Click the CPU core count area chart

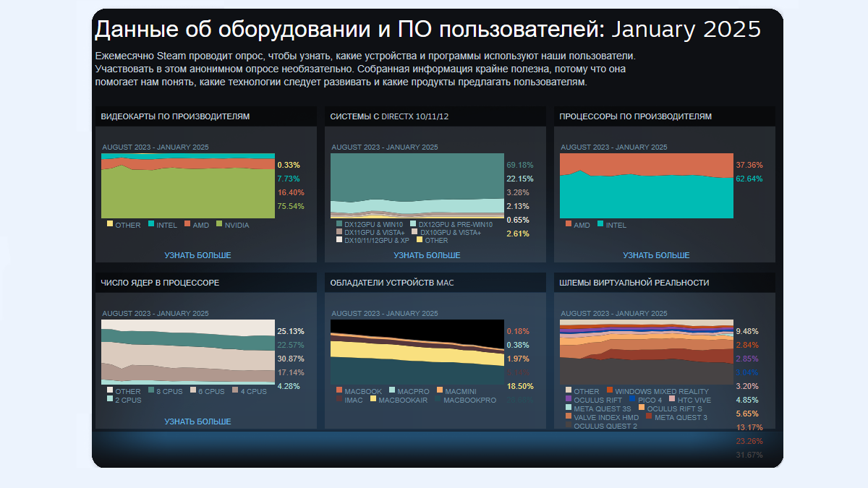188,352
